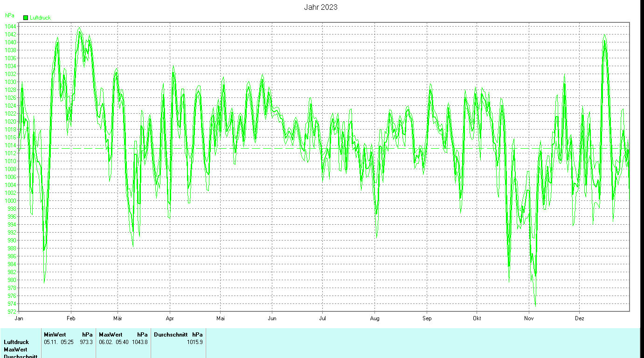Select the Feb month label

[71, 318]
